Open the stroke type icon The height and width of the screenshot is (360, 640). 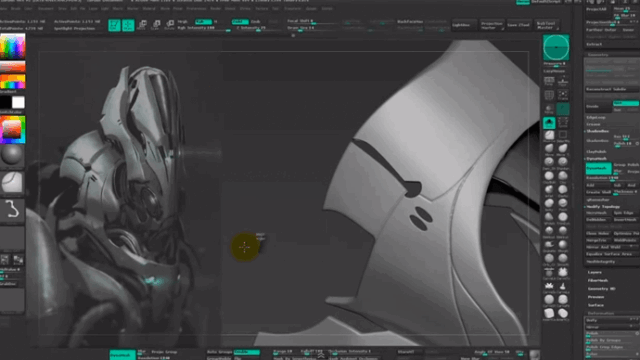click(12, 209)
